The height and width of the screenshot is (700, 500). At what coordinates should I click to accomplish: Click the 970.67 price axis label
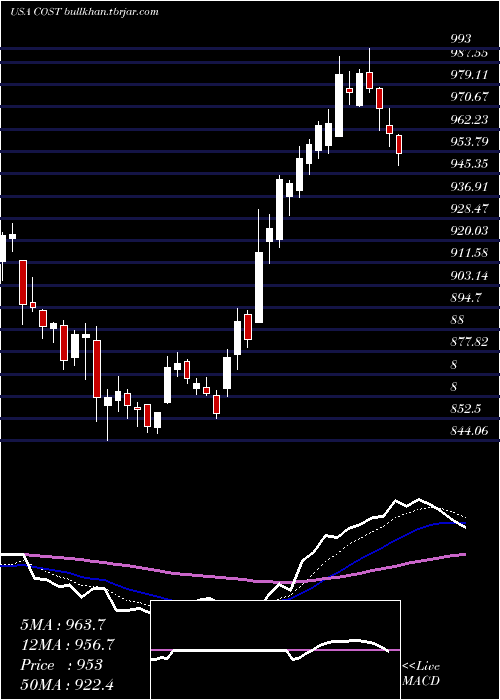click(x=469, y=97)
